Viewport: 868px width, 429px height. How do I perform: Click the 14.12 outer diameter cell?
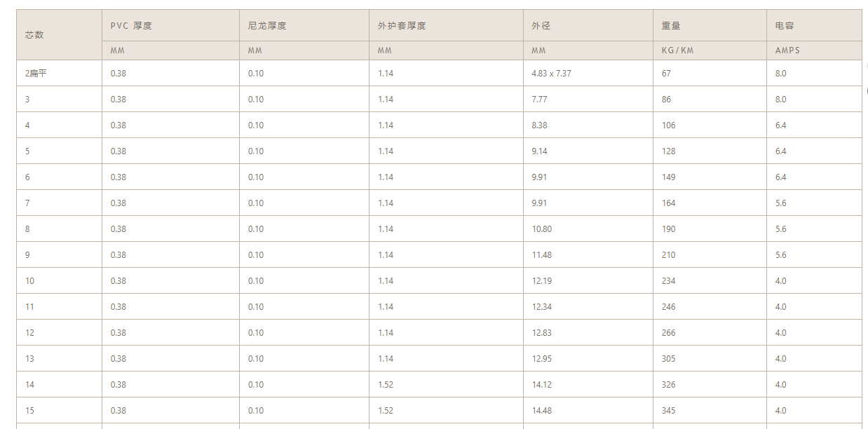coord(588,385)
